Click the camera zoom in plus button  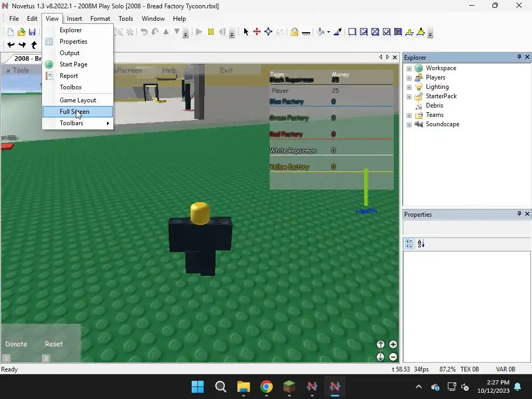pos(393,344)
